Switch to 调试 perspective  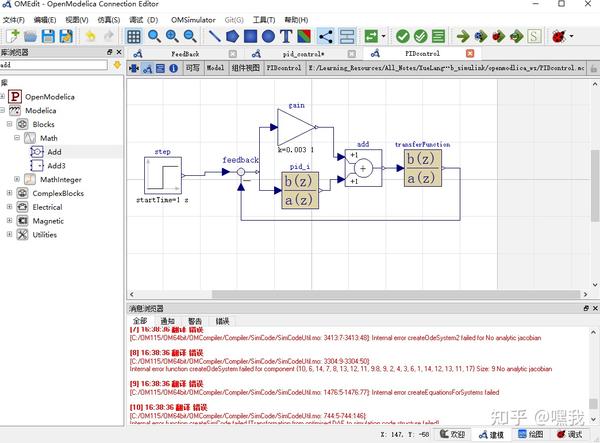pyautogui.click(x=569, y=434)
